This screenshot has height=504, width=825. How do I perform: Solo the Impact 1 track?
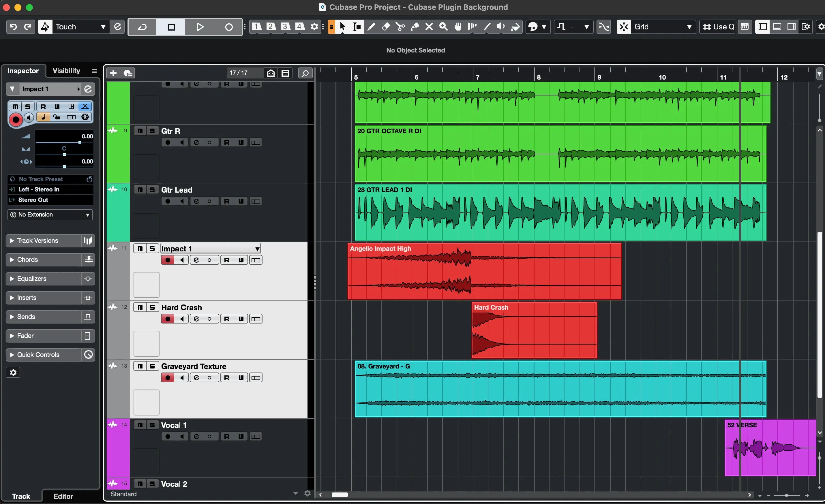tap(152, 248)
